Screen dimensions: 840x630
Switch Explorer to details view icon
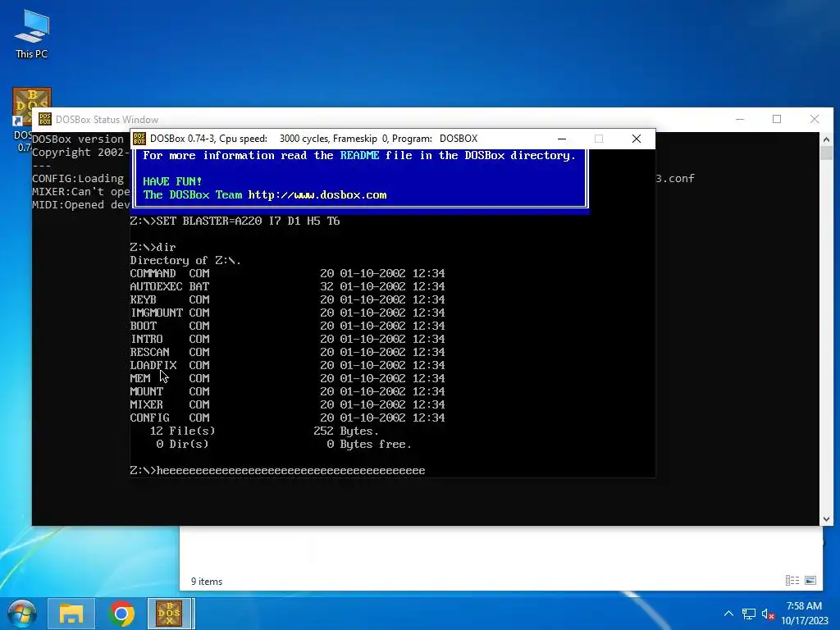point(792,580)
